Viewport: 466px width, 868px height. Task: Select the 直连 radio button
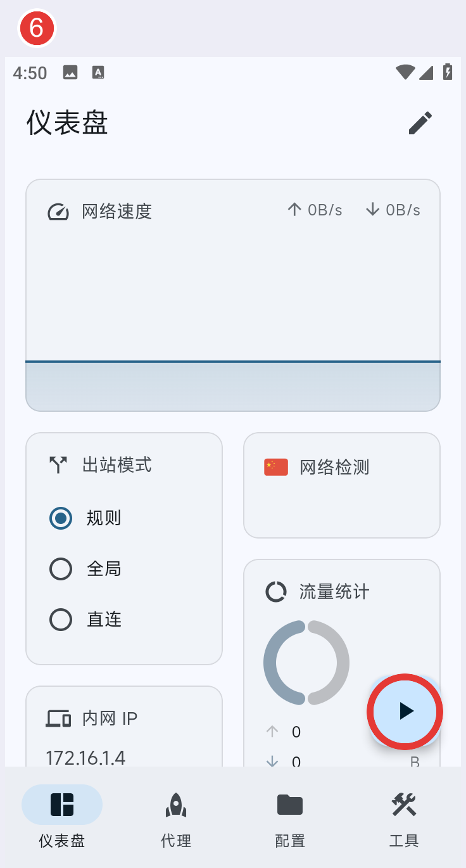point(61,620)
